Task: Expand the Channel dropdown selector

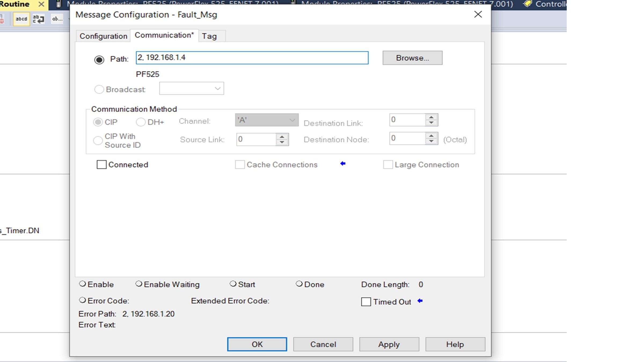Action: point(292,120)
